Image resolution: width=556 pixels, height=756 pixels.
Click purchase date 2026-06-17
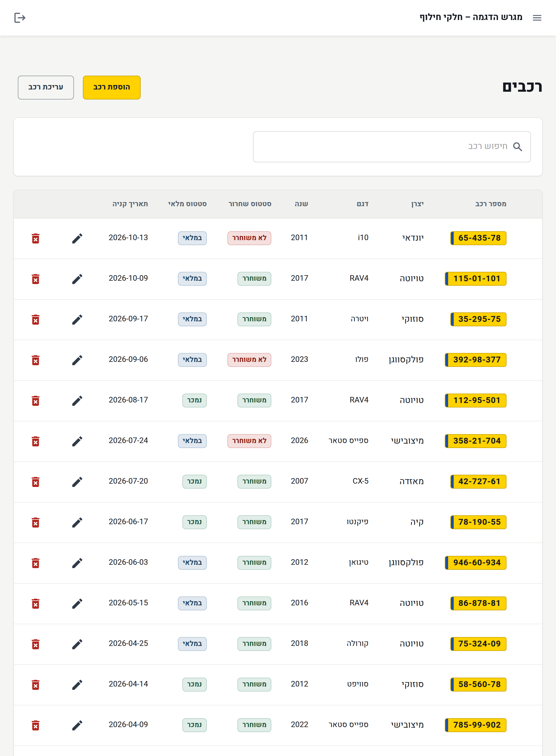(x=128, y=522)
